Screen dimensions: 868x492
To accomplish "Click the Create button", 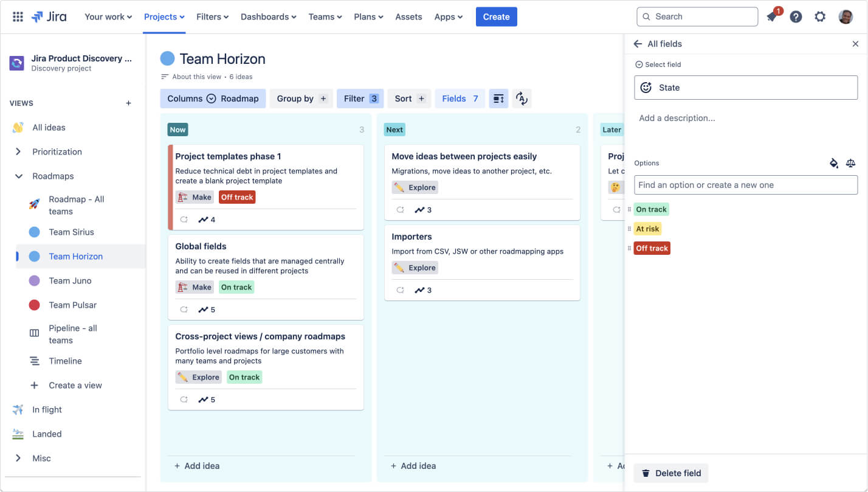I will (x=496, y=16).
